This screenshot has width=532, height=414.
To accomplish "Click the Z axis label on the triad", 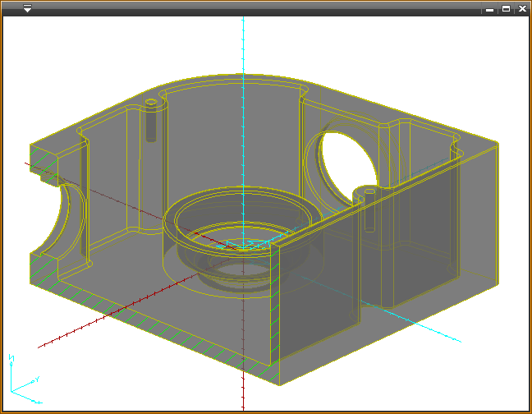I will [x=11, y=358].
